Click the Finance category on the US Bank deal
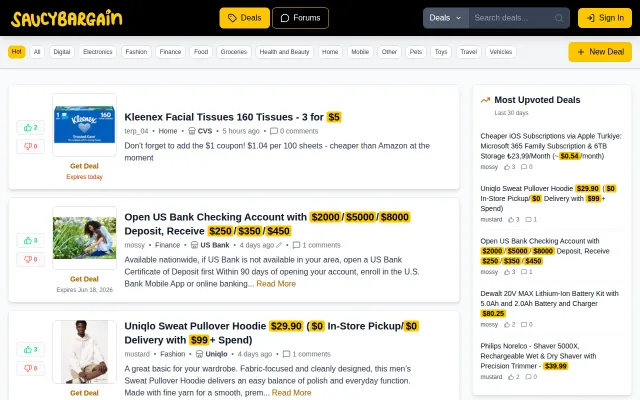The image size is (640, 400). (x=167, y=245)
